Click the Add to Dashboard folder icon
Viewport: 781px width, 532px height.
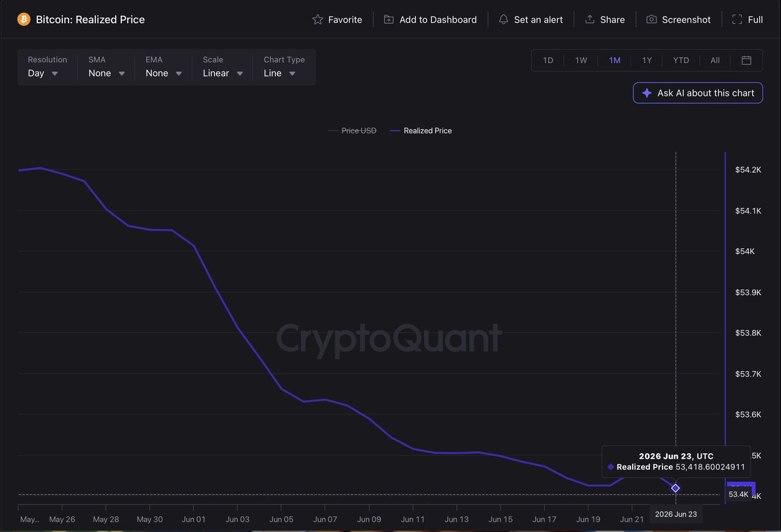389,20
